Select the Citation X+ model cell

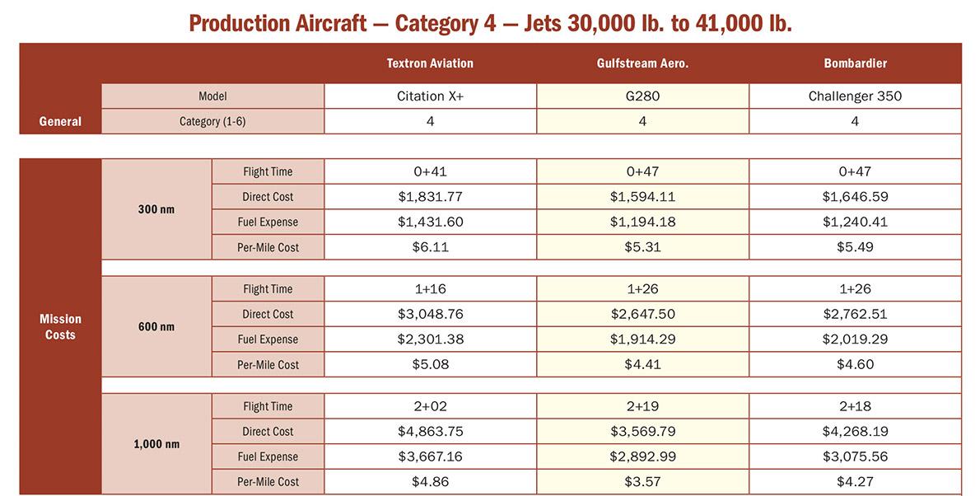[430, 96]
